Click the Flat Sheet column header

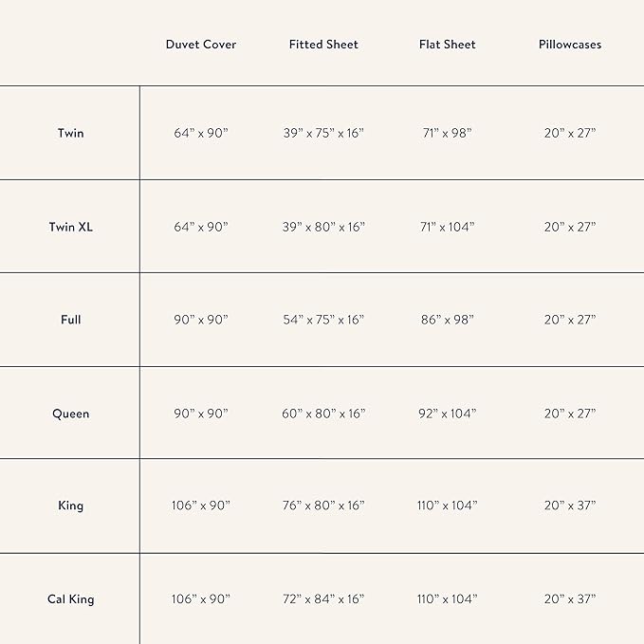[x=448, y=45]
